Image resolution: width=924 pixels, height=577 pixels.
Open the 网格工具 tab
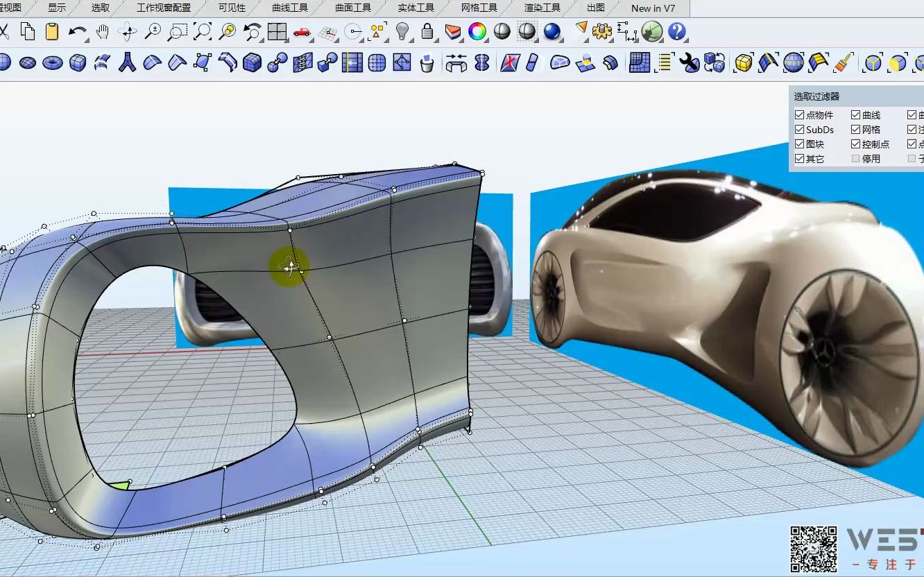(479, 8)
